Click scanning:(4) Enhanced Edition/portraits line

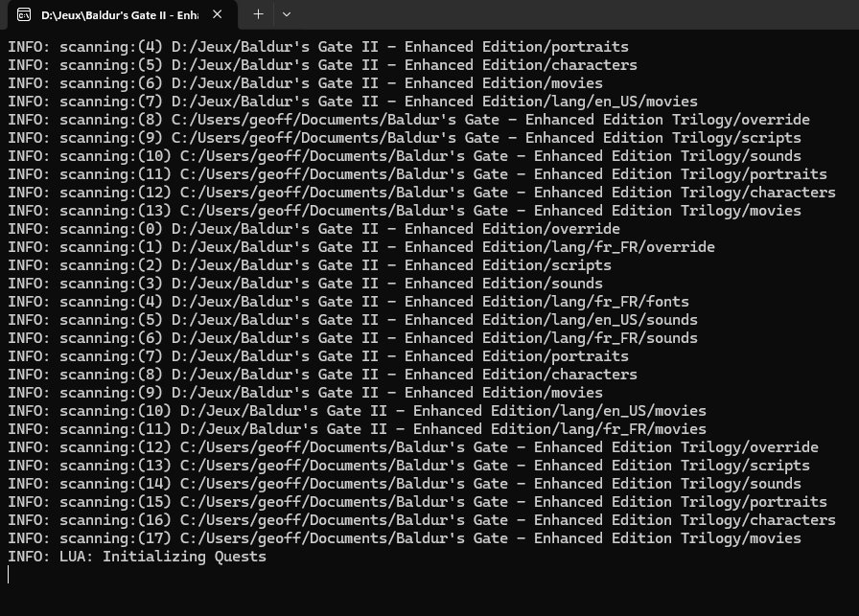pos(318,47)
